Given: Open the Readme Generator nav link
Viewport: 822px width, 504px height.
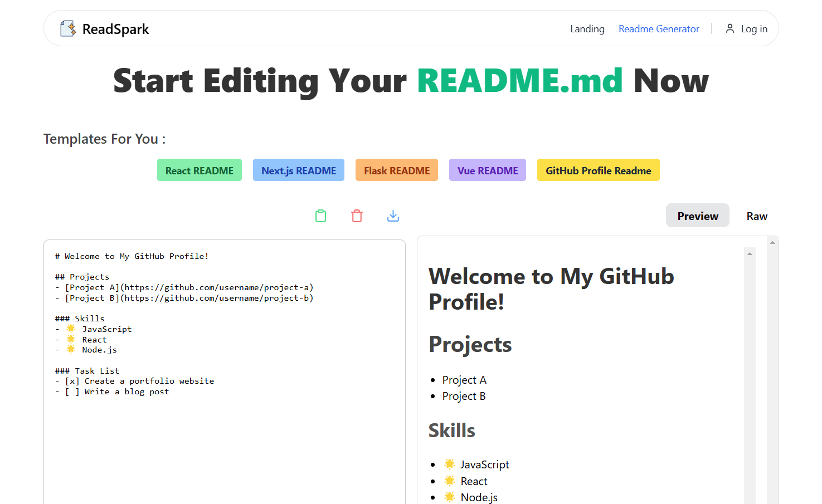Looking at the screenshot, I should click(x=659, y=29).
